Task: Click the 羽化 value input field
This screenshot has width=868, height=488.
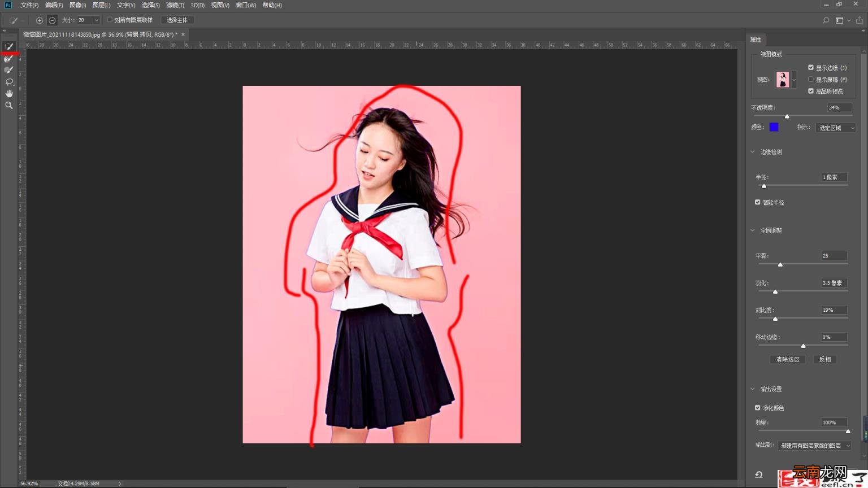Action: (x=834, y=283)
